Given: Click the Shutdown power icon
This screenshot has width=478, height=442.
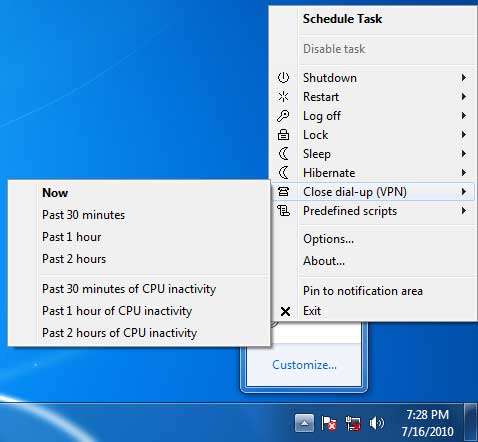Looking at the screenshot, I should click(x=283, y=78).
